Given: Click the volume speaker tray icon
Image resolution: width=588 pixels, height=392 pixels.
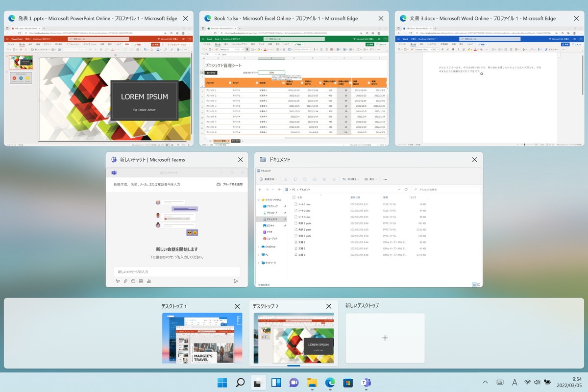Looking at the screenshot, I should click(x=537, y=382).
